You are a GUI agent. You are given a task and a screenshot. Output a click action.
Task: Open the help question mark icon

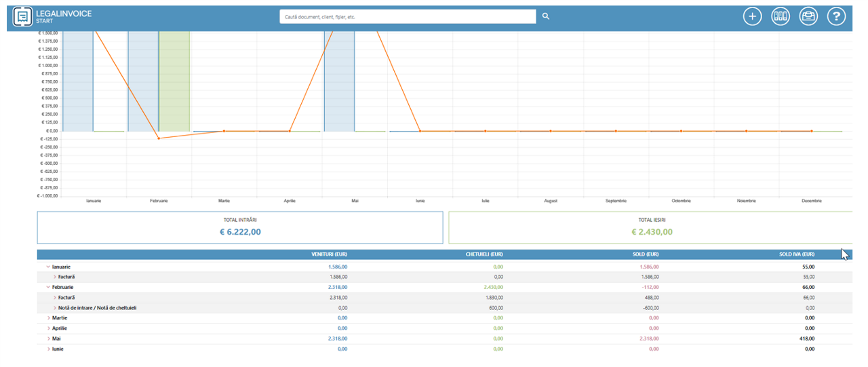pyautogui.click(x=836, y=16)
